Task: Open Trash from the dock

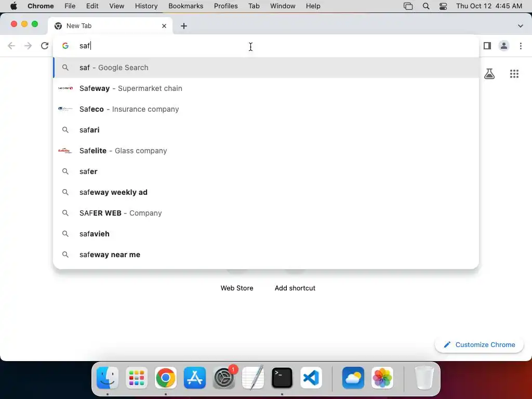Action: point(424,378)
